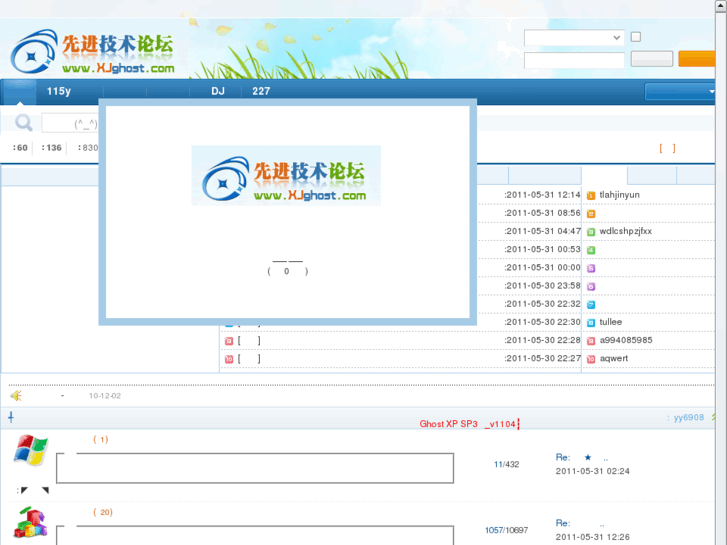This screenshot has height=545, width=727.
Task: Click the '( 0 )' text in popup
Action: click(287, 271)
